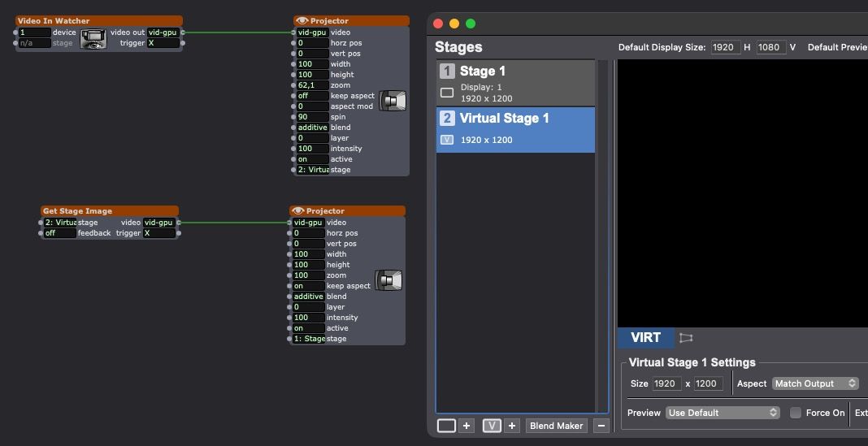Toggle eye icon of Projector fed by Get Stage Image

click(297, 211)
